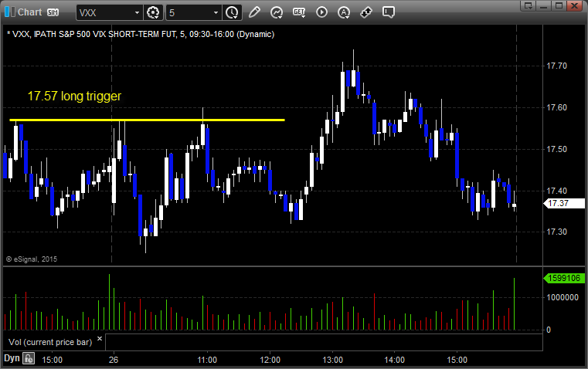The image size is (588, 369).
Task: Click the blue chart link indicator icon
Action: [x=10, y=12]
